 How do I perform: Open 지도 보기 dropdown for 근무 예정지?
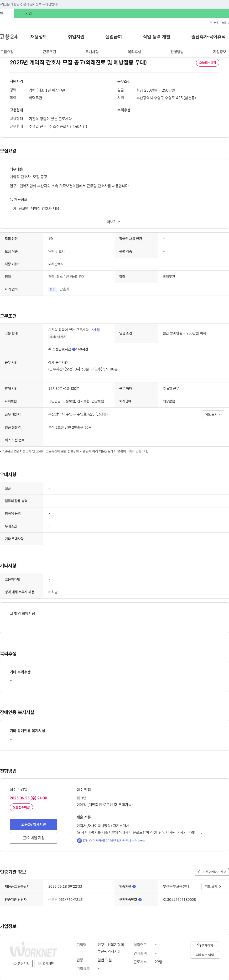[x=213, y=414]
